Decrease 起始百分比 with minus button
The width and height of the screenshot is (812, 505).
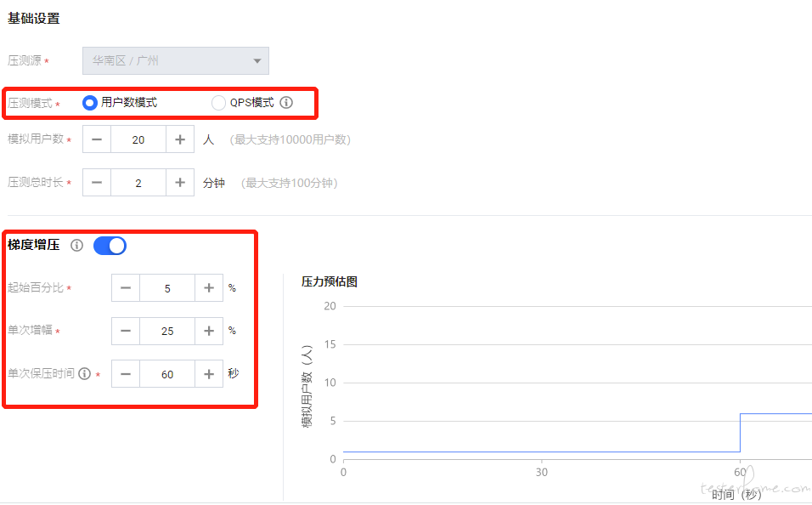pos(126,287)
